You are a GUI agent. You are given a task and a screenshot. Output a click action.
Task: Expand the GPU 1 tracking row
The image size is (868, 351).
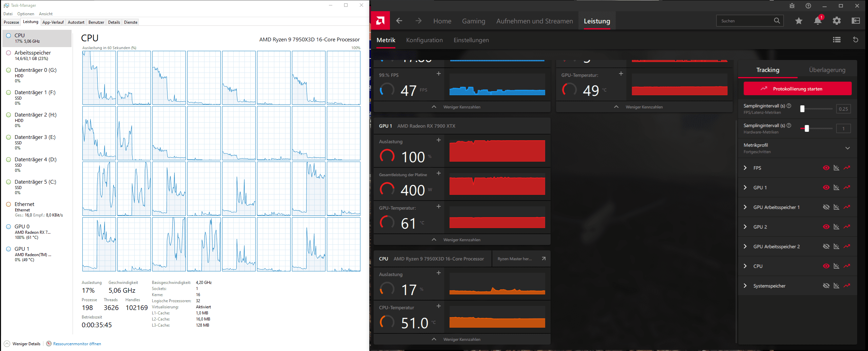(x=745, y=187)
